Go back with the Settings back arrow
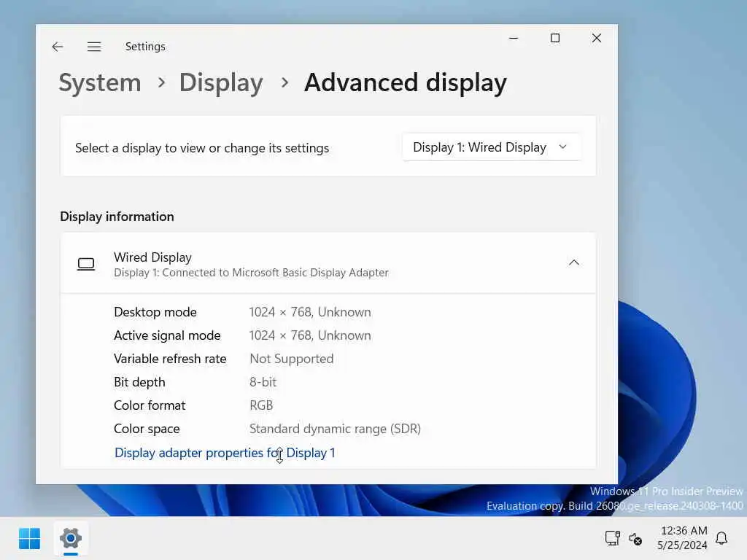 point(58,47)
